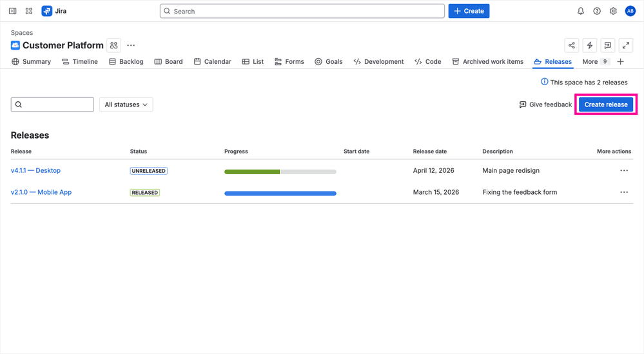Open more actions for v2.1.0 — Mobile App

pos(624,192)
